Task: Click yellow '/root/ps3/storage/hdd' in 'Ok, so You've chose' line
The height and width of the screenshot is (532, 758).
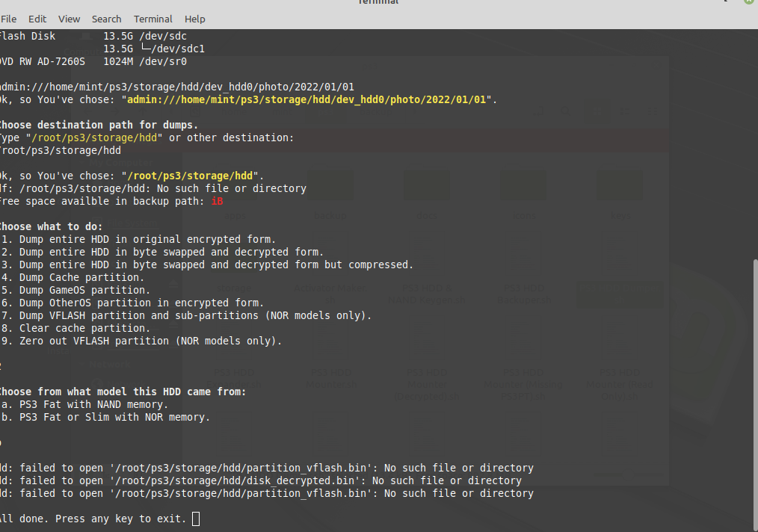Action: pos(190,176)
